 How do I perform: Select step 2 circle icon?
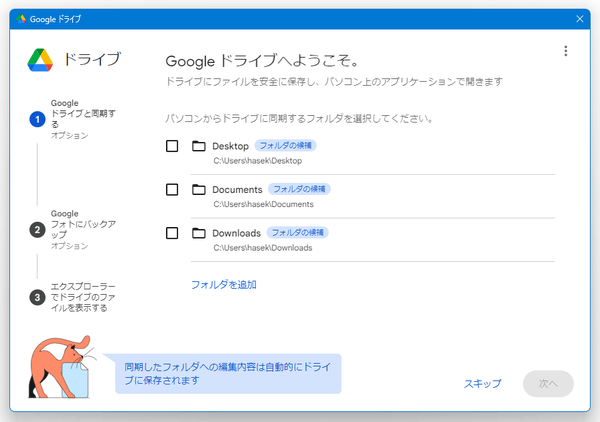click(x=38, y=230)
